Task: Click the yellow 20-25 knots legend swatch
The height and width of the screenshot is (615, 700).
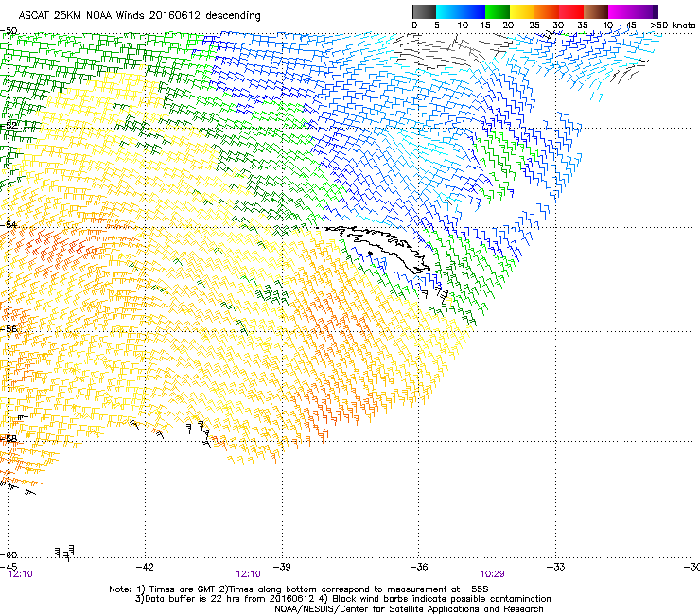Action: (x=522, y=11)
